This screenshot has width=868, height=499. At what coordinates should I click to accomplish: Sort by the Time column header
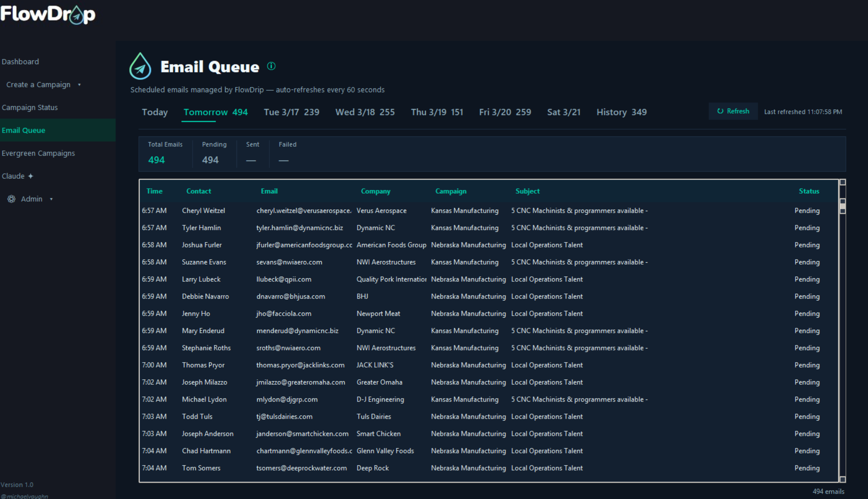click(154, 191)
